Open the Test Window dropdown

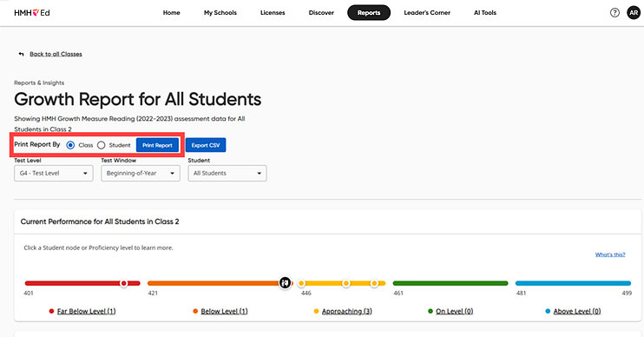point(141,173)
